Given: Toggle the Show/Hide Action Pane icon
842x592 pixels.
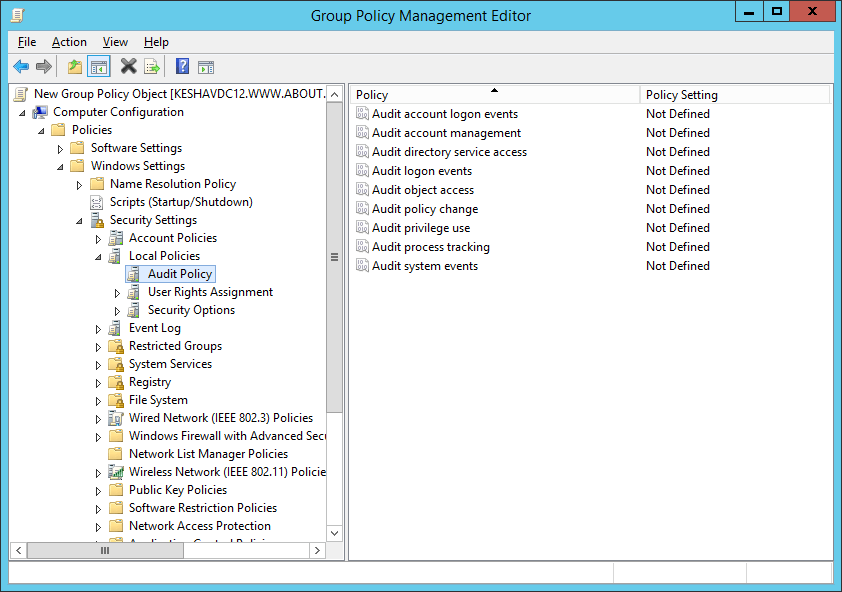Looking at the screenshot, I should [206, 67].
